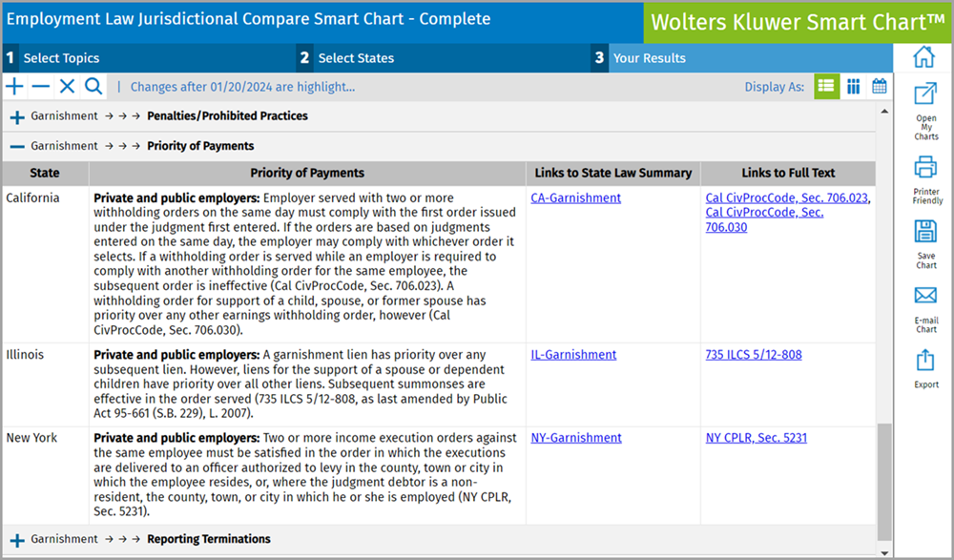The height and width of the screenshot is (560, 954).
Task: Open step 3 Your Results tab
Action: coord(741,58)
